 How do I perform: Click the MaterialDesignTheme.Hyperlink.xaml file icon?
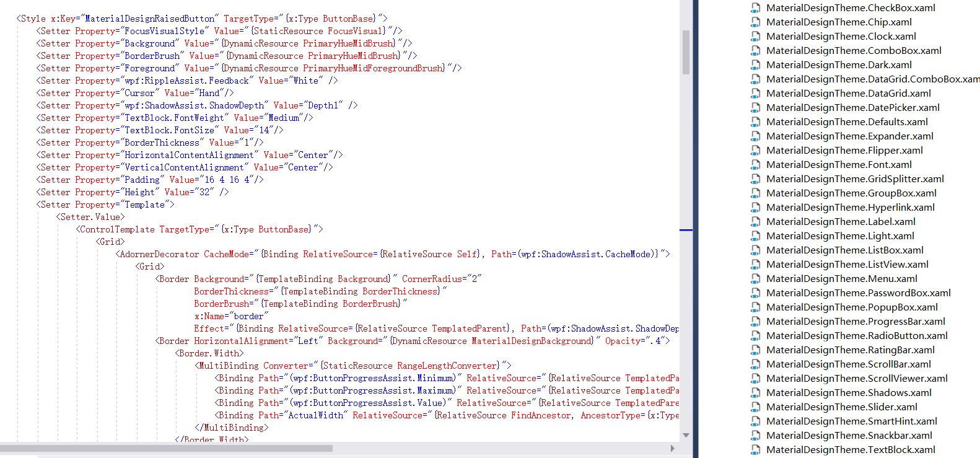[x=755, y=208]
